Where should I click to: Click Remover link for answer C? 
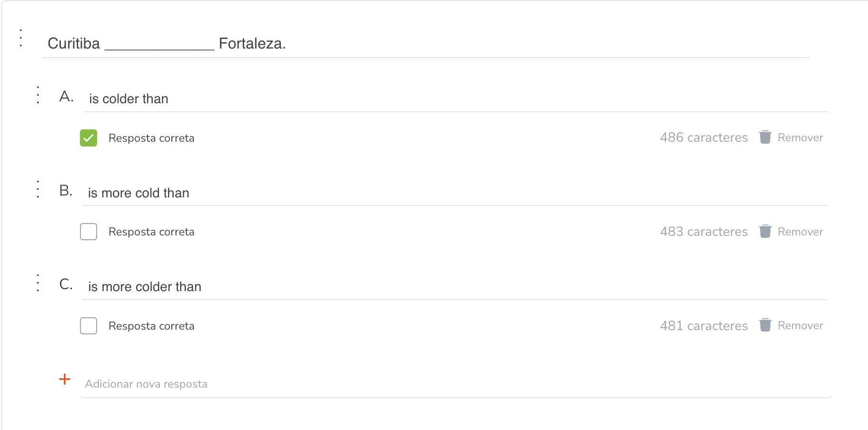click(x=800, y=325)
